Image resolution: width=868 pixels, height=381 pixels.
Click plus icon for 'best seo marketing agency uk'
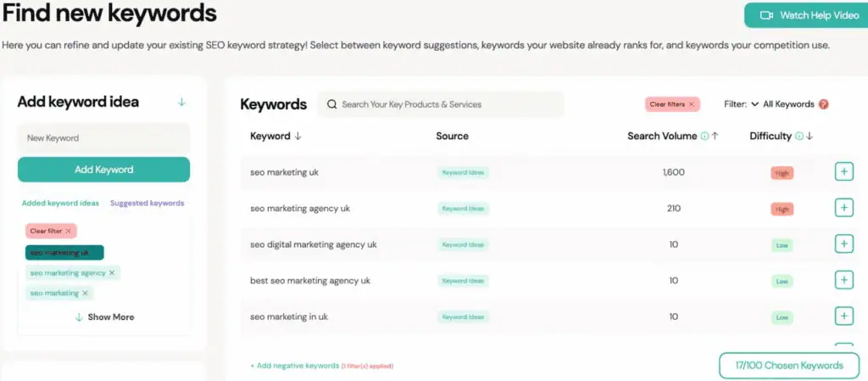[x=843, y=280]
